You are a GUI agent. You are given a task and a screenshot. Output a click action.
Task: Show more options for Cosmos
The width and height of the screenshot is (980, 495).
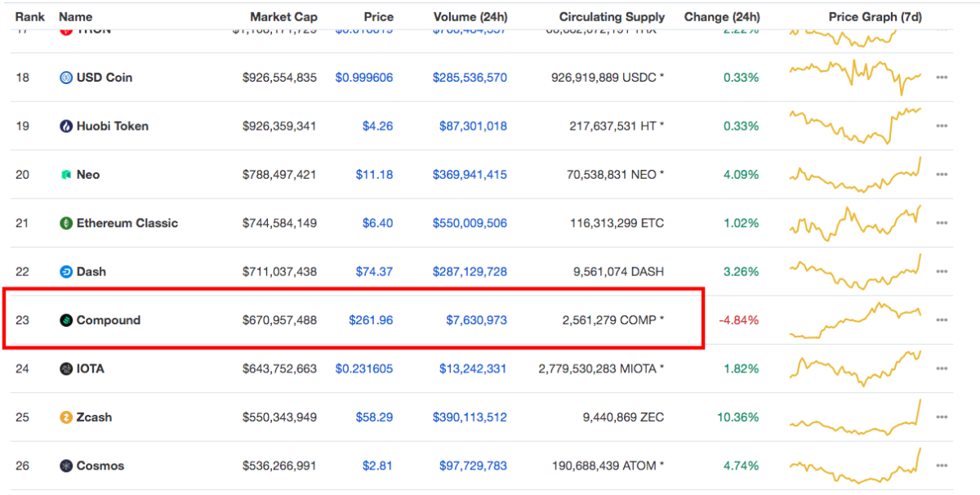(x=942, y=466)
